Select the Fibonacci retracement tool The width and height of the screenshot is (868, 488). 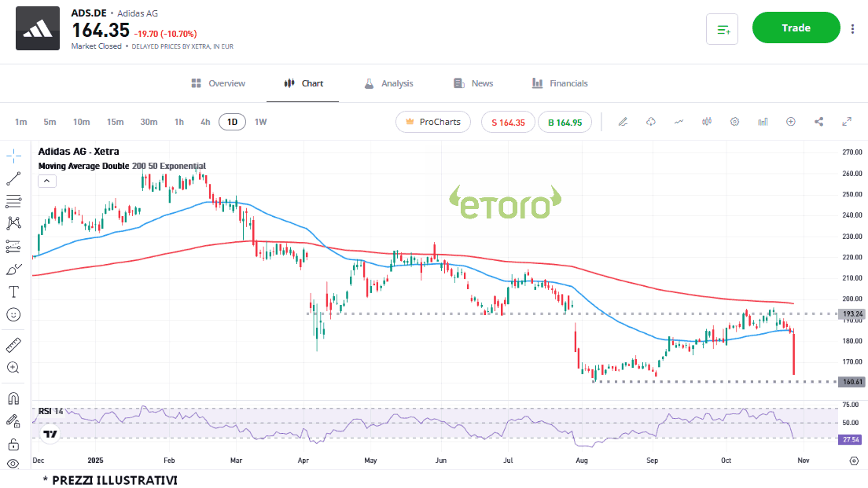click(13, 201)
